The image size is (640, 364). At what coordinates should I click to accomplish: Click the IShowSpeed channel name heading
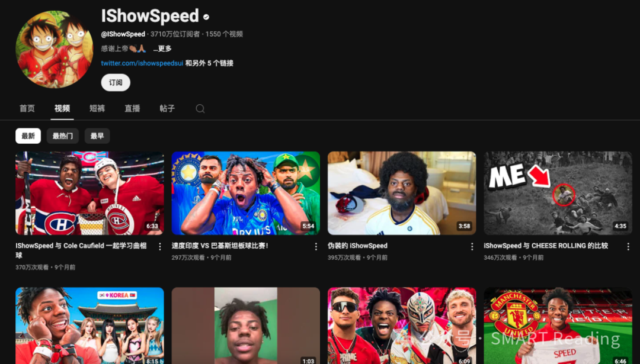tap(150, 17)
